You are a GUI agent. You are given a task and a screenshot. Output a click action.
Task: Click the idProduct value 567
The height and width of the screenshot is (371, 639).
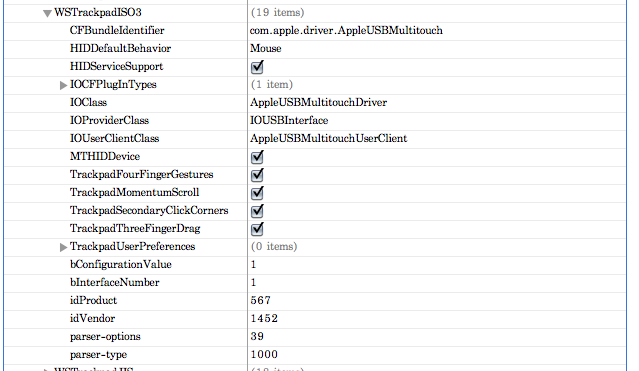click(x=261, y=300)
